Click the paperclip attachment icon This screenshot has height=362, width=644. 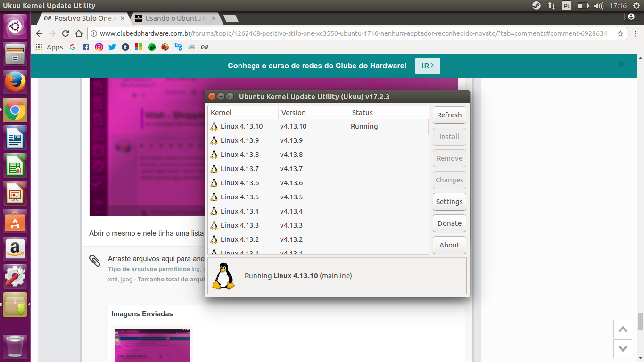[95, 261]
